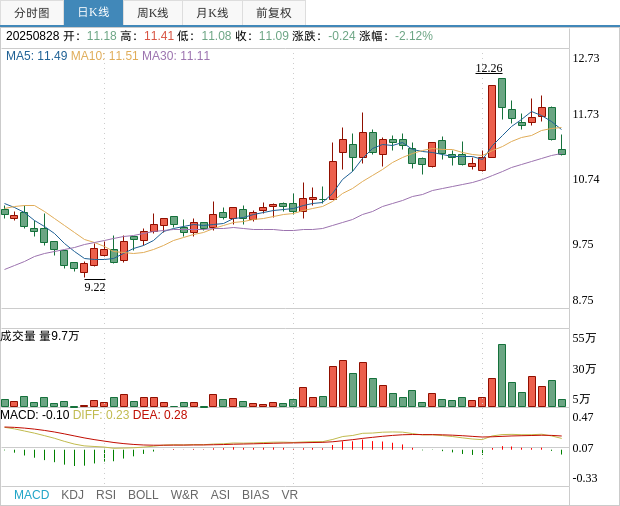Choose the W&R indicator
This screenshot has width=620, height=506.
tap(184, 495)
